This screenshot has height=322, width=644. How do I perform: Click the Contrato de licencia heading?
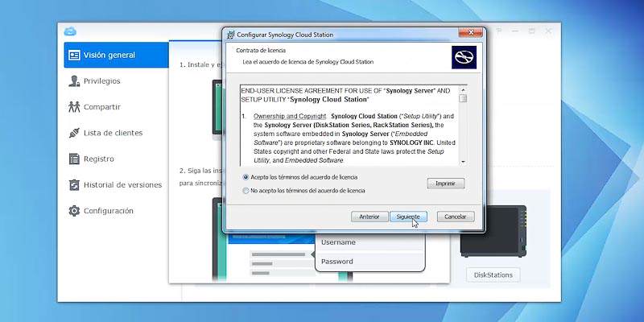[x=261, y=51]
